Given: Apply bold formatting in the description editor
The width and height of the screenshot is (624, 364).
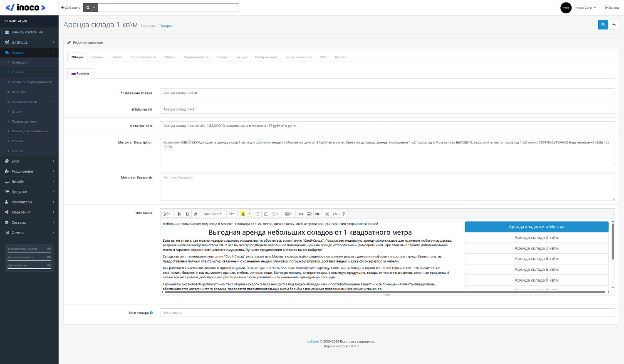Looking at the screenshot, I should (179, 213).
